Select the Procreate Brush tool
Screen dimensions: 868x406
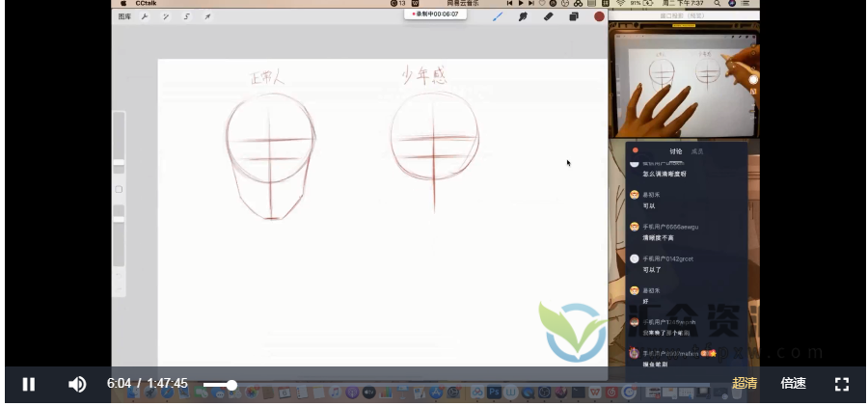point(497,16)
